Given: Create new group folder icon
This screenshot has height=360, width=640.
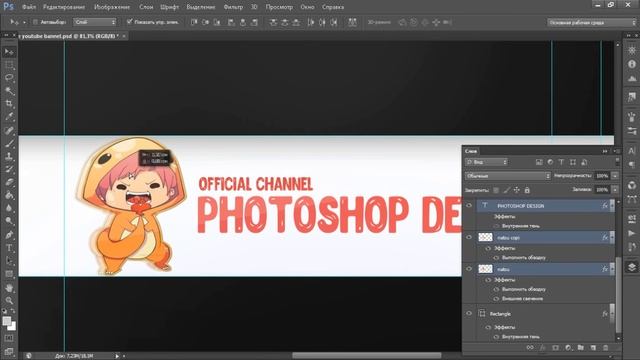Looking at the screenshot, I should (581, 348).
